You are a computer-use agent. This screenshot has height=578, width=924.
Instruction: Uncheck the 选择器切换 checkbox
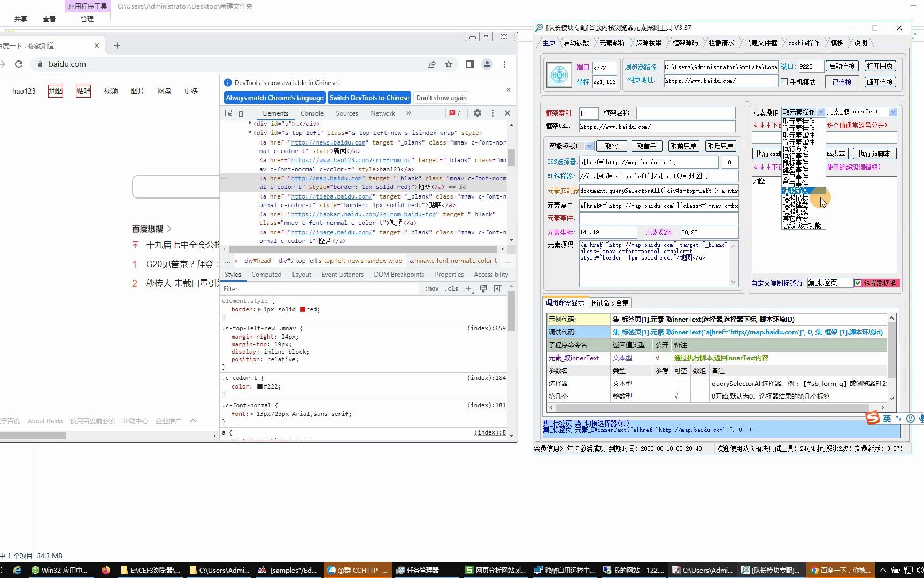point(858,283)
